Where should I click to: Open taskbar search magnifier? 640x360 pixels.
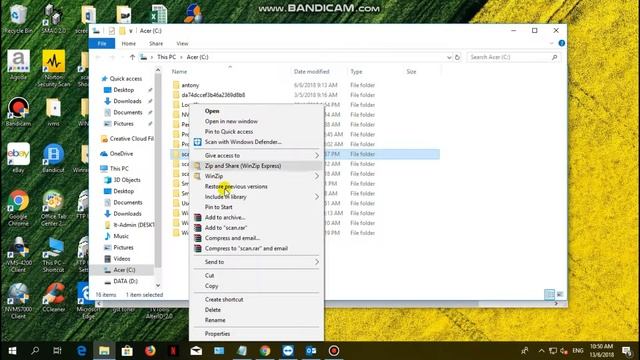(35, 351)
